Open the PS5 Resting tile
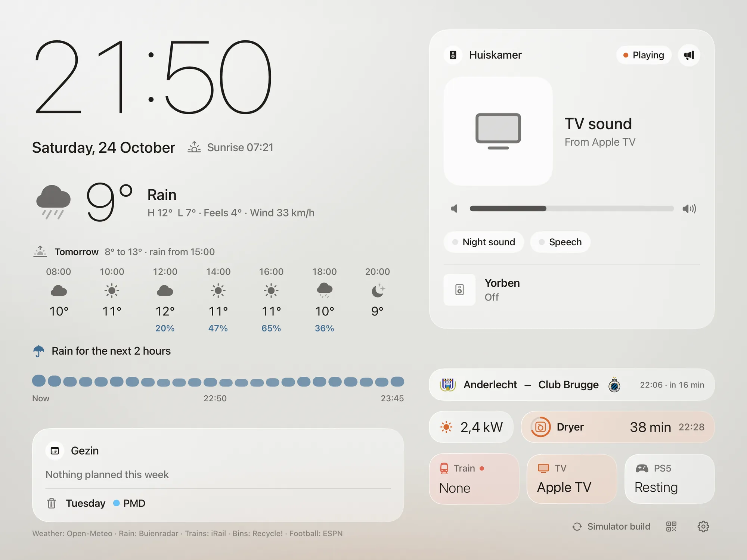The image size is (747, 560). click(x=669, y=479)
